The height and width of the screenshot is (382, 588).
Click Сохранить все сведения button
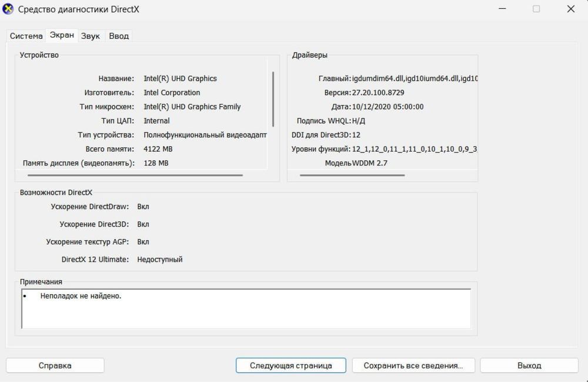(413, 366)
